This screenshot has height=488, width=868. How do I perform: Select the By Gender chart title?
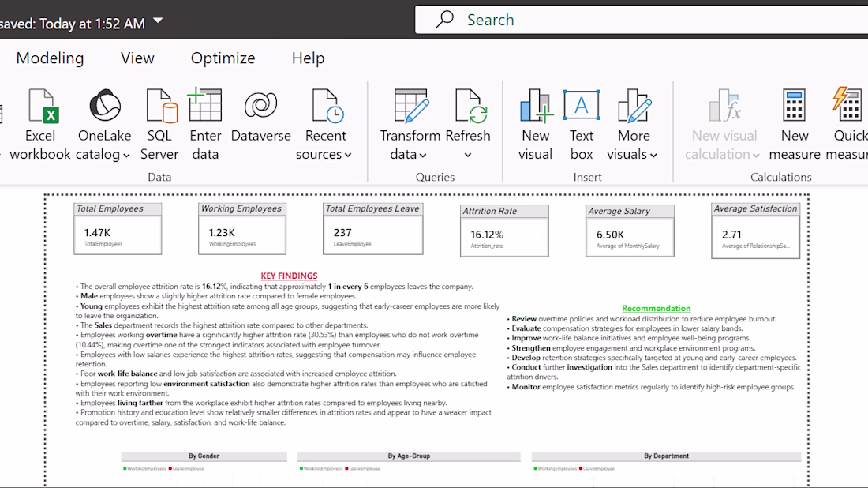(204, 456)
